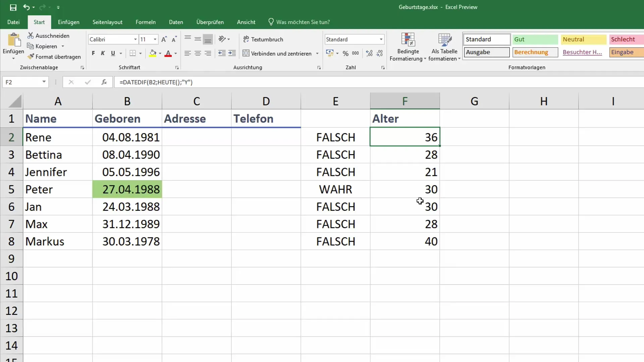The height and width of the screenshot is (362, 644).
Task: Open the text orientation options
Action: pos(224,39)
